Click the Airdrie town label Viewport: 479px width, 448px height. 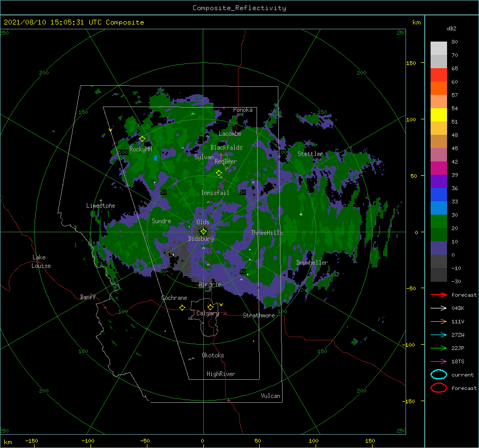210,284
